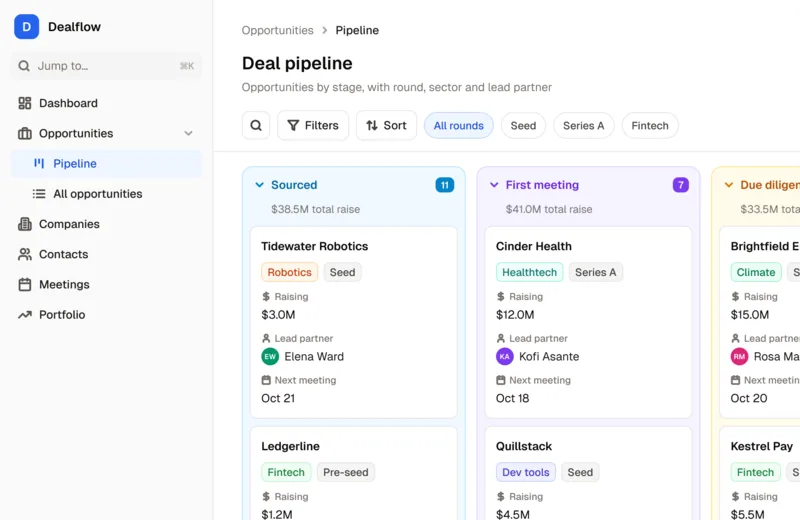
Task: Click the Pipeline breadcrumb
Action: pyautogui.click(x=357, y=30)
